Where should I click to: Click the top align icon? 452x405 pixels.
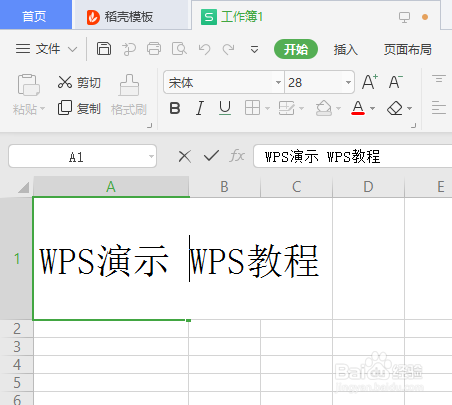tap(439, 79)
